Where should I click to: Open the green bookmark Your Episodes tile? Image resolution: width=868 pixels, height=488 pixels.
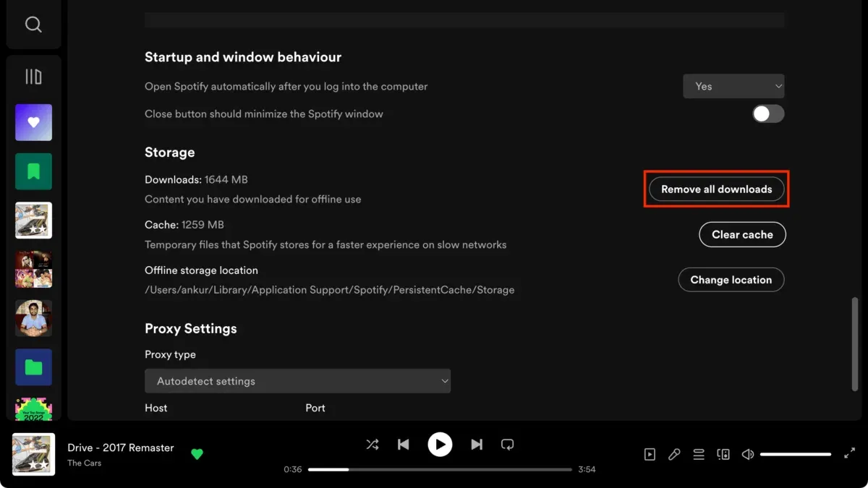click(33, 171)
